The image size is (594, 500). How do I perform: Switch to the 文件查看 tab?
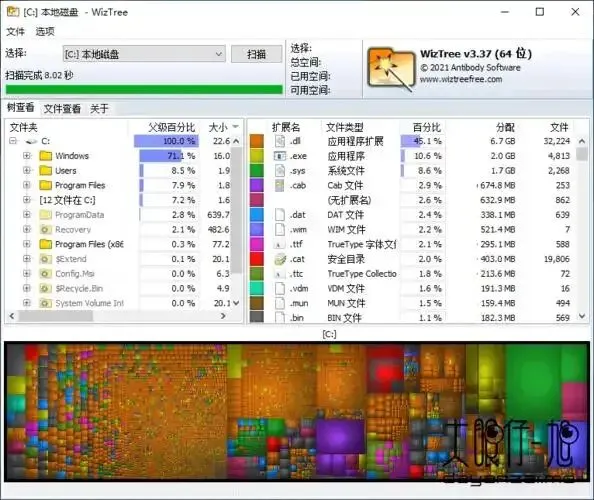[x=62, y=109]
